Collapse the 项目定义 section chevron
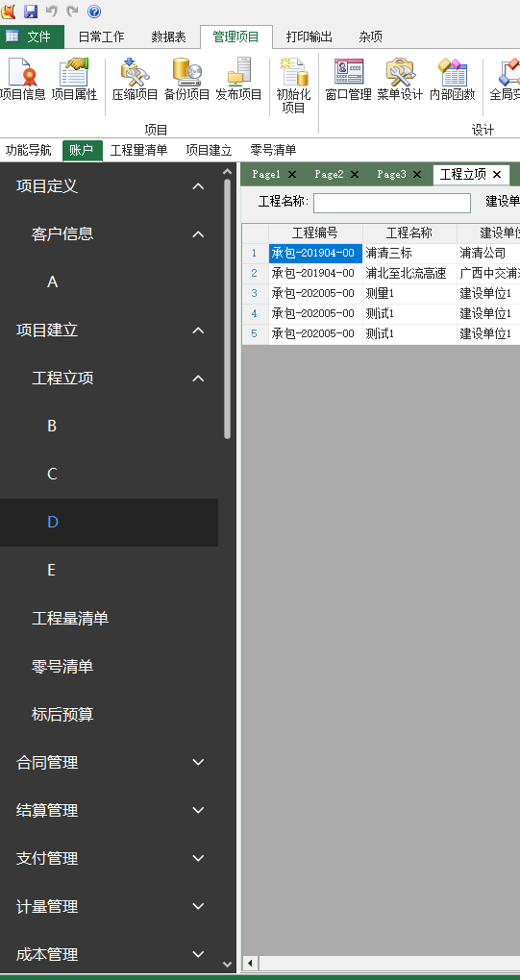 pyautogui.click(x=198, y=186)
